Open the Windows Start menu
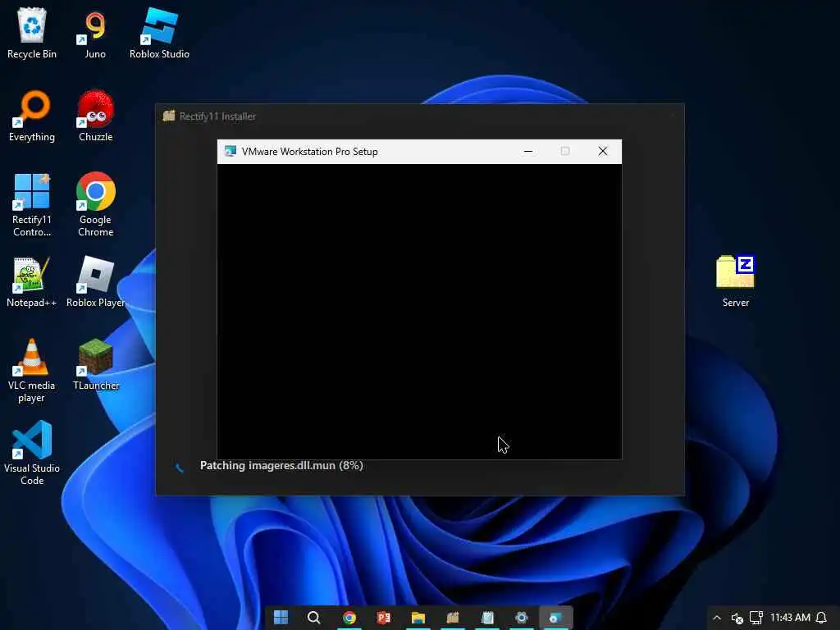The width and height of the screenshot is (840, 630). 281,618
